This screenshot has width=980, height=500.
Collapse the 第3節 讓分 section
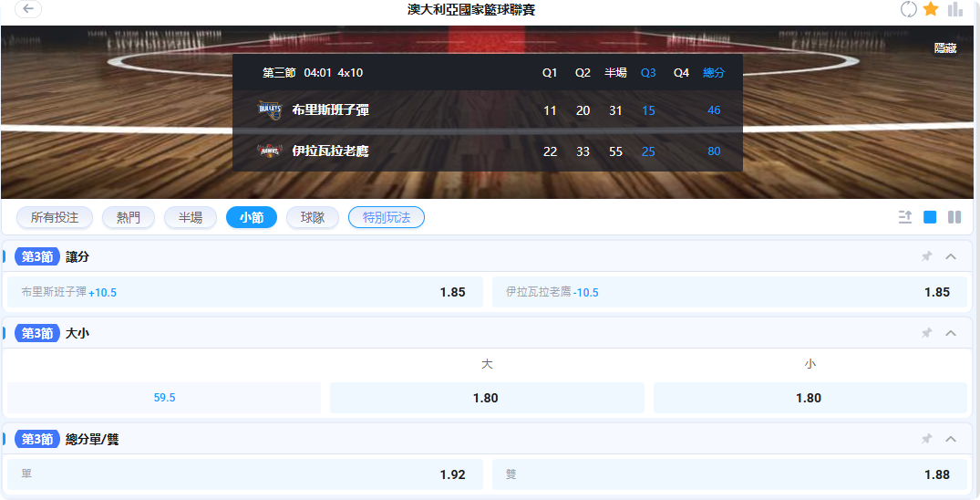(951, 256)
